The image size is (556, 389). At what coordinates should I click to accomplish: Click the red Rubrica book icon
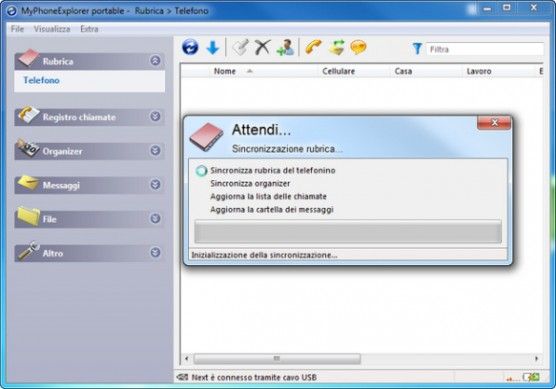click(x=28, y=58)
